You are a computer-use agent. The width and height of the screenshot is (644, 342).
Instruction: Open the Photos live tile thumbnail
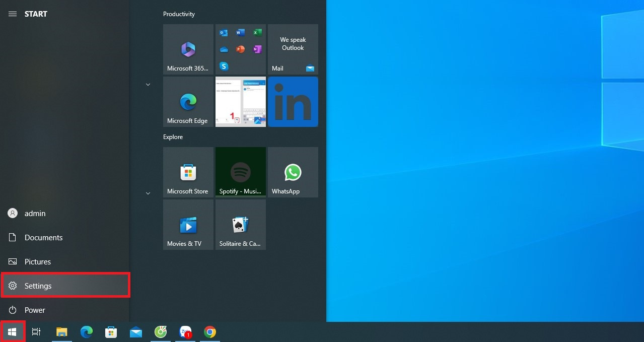click(x=241, y=102)
